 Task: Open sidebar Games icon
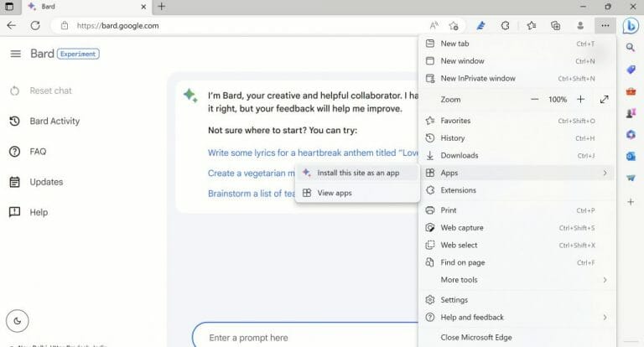[x=631, y=113]
